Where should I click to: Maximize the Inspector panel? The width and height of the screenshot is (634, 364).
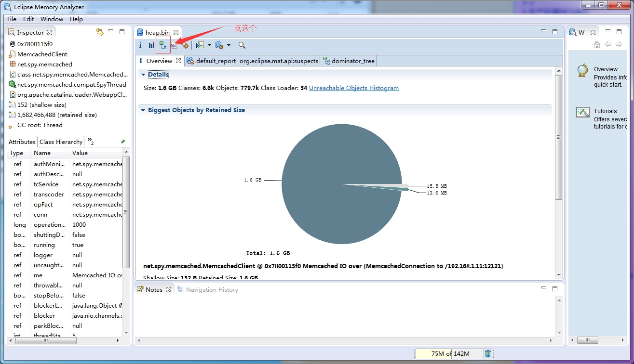[x=122, y=32]
